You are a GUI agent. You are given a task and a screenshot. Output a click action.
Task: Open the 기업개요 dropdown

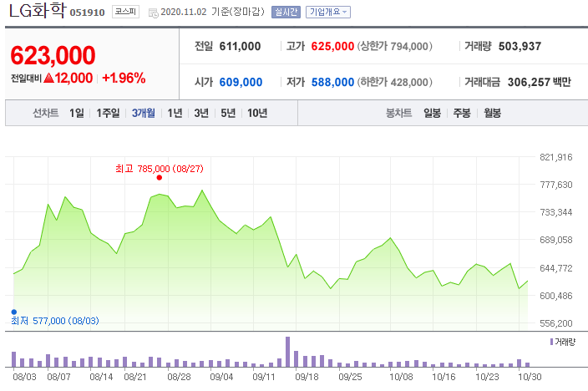point(328,12)
